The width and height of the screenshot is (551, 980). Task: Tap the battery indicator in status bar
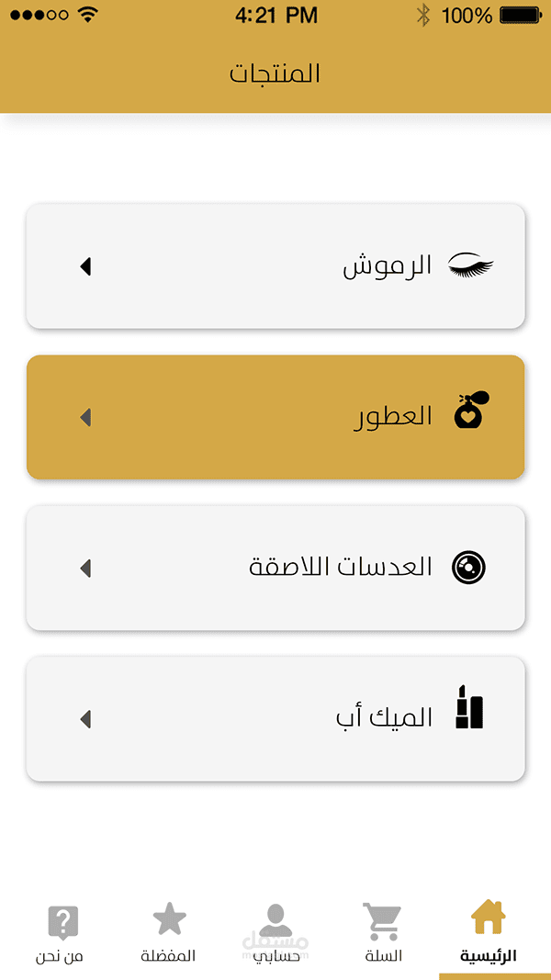point(521,16)
